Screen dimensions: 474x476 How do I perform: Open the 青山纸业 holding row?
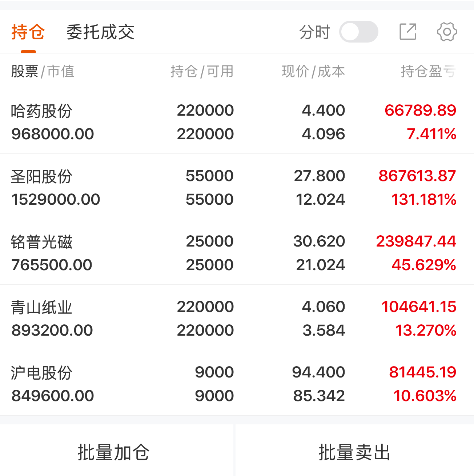click(237, 318)
